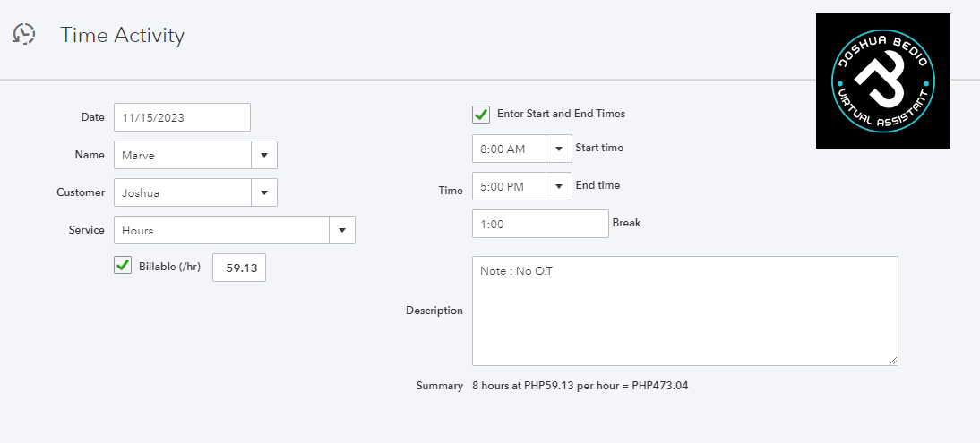Open the Service dropdown arrow
The height and width of the screenshot is (443, 980).
tap(342, 230)
